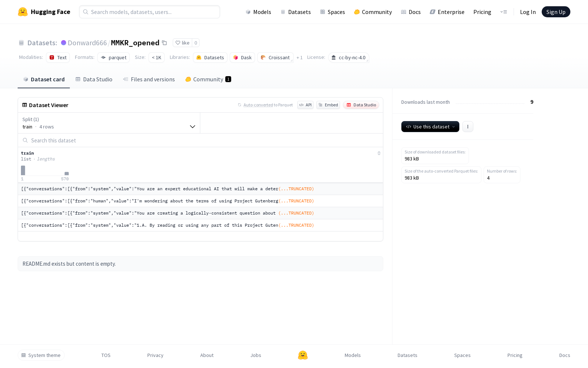Click the Sign Up button
This screenshot has height=368, width=588.
click(556, 12)
